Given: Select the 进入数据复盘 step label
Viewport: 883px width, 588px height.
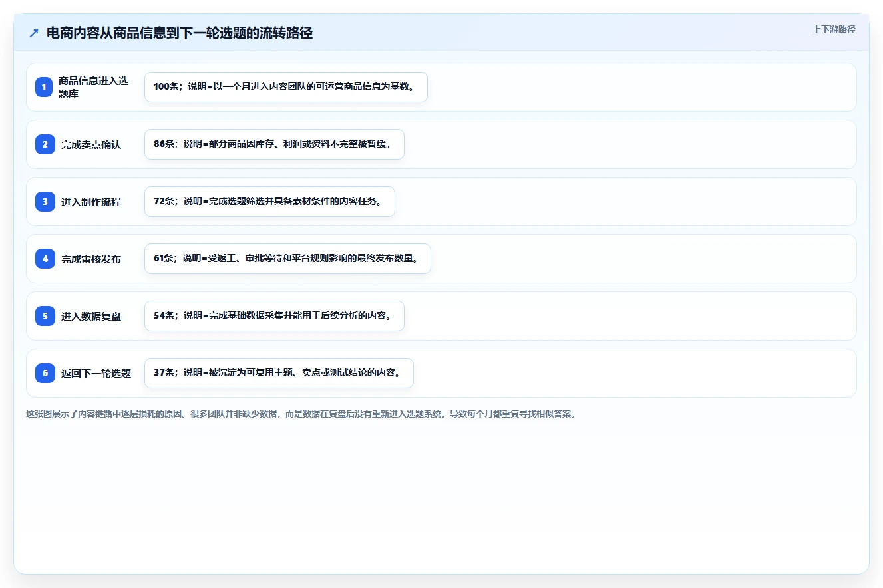Looking at the screenshot, I should coord(91,316).
